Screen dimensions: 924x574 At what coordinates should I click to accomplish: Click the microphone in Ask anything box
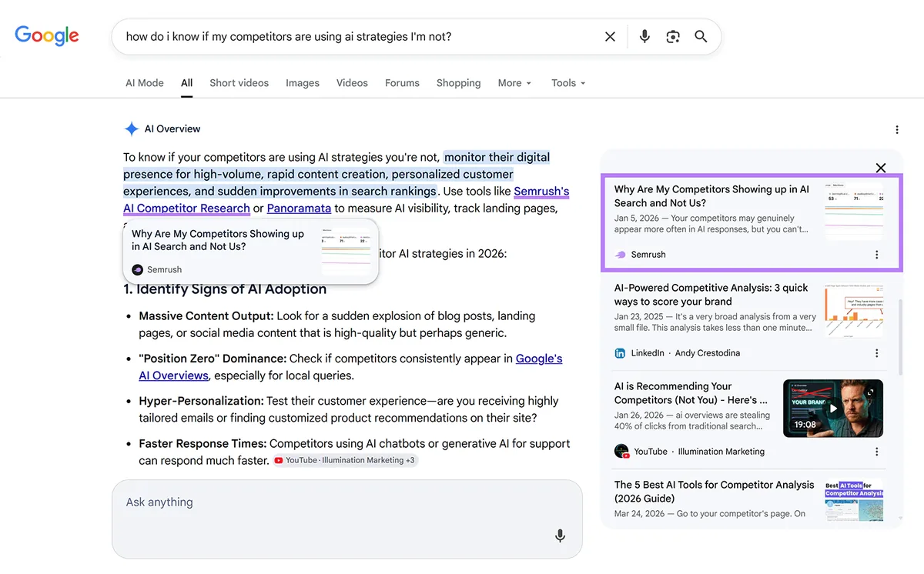(561, 536)
